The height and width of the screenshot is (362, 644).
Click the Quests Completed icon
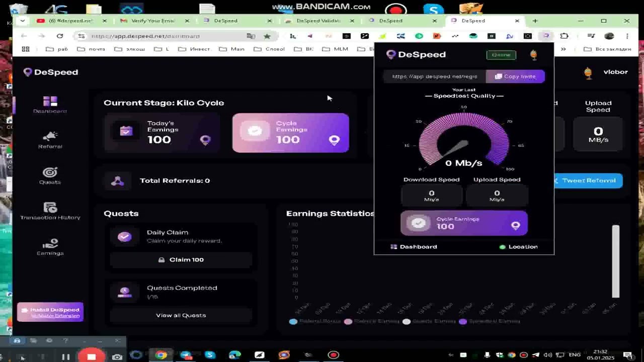(124, 292)
